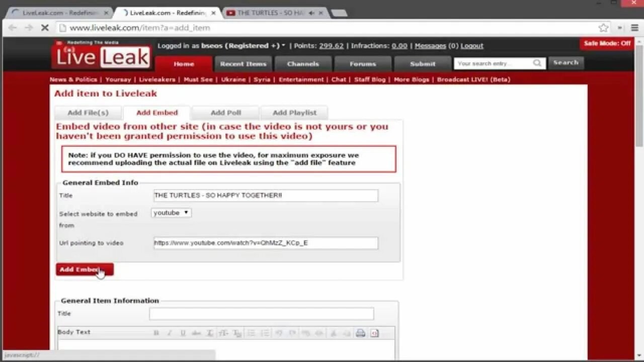The image size is (644, 362).
Task: Open Recent Items navigation tab
Action: 243,64
